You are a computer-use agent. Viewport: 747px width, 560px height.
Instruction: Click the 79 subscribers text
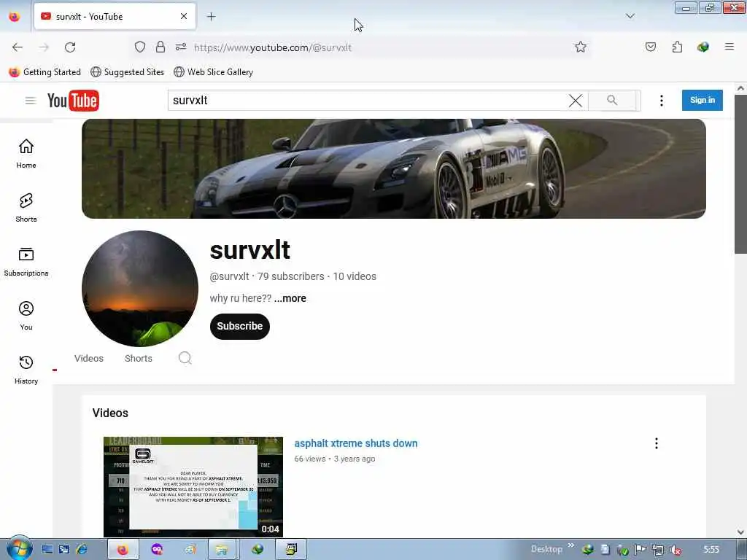coord(290,276)
